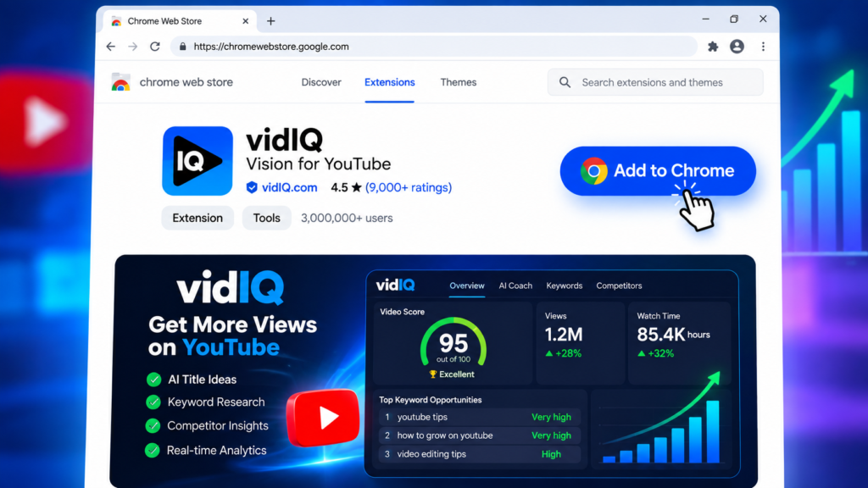Image resolution: width=868 pixels, height=488 pixels.
Task: Click the verified shield badge beside vidIQ.com
Action: 252,187
